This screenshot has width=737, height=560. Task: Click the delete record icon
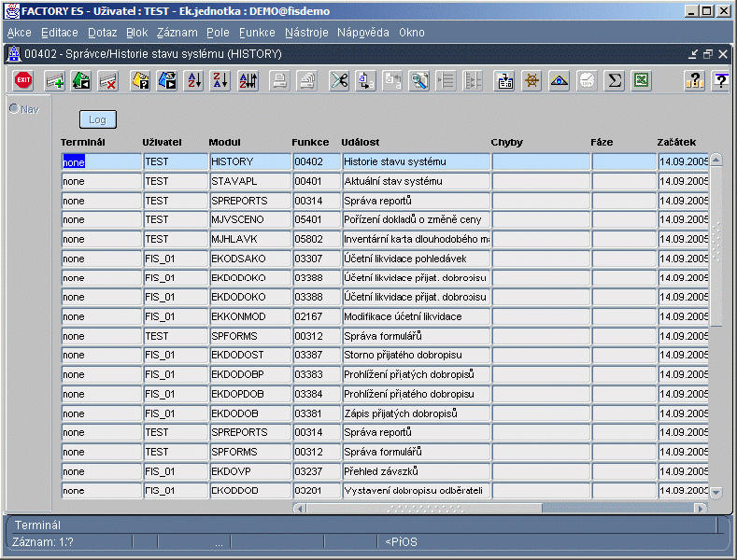coord(107,81)
